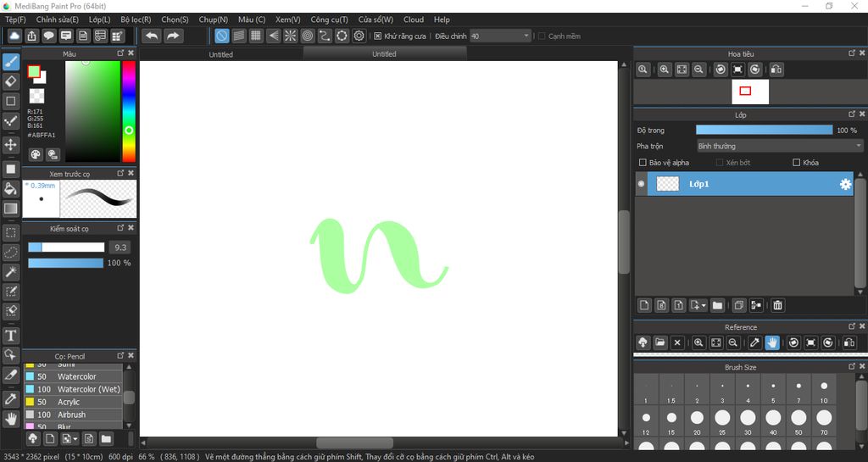868x462 pixels.
Task: Click the brush opacity slider
Action: tap(66, 263)
